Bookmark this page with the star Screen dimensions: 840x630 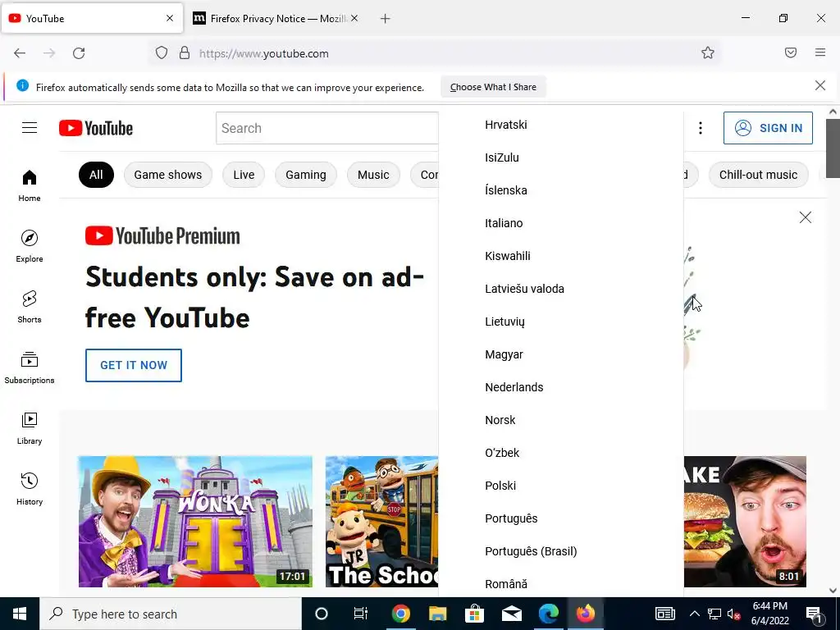coord(708,52)
